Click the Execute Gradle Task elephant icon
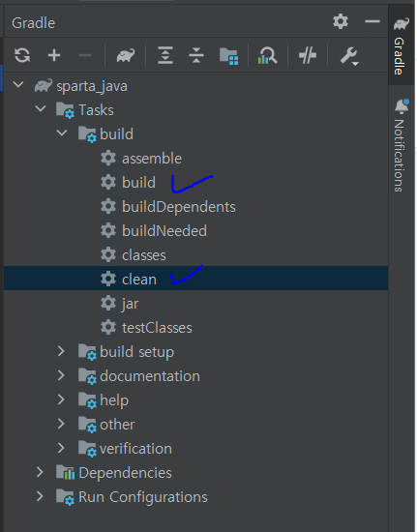 [x=126, y=55]
